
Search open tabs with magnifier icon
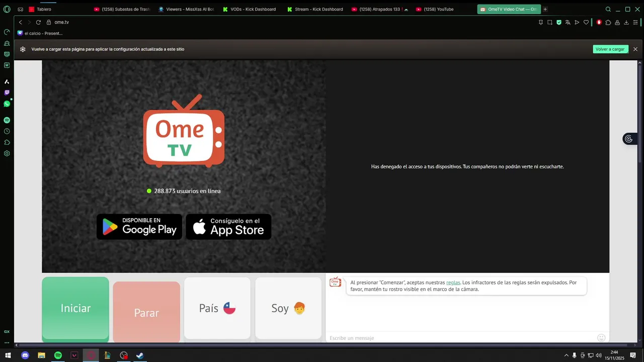point(608,9)
